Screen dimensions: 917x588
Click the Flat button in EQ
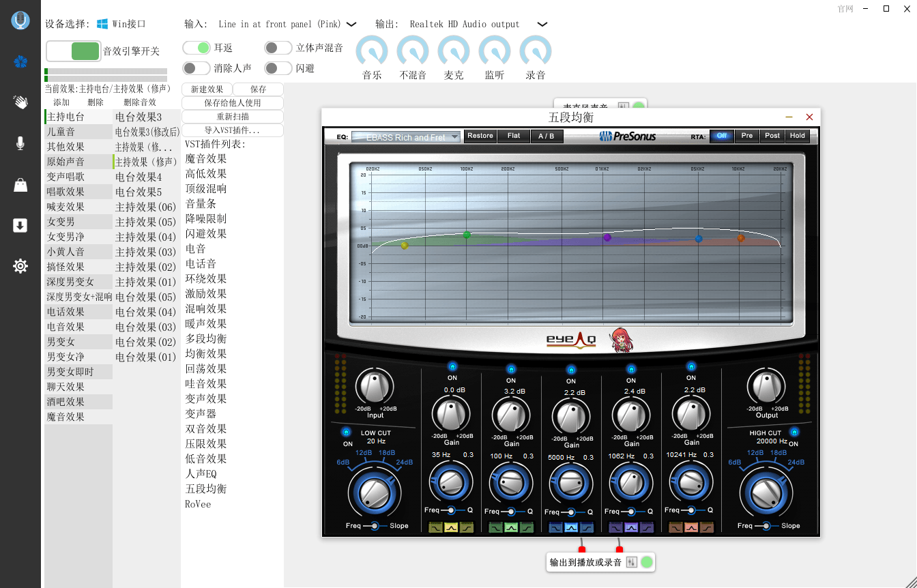[x=514, y=136]
